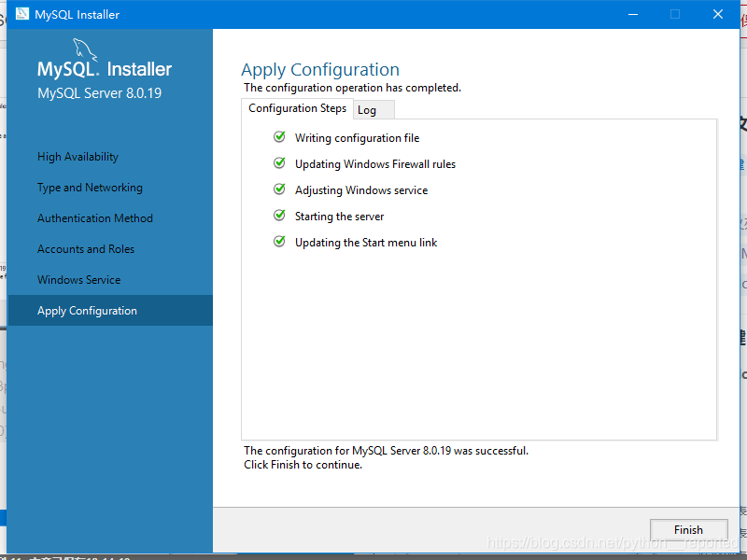Open Accounts and Roles step
This screenshot has height=560, width=747.
(x=86, y=249)
